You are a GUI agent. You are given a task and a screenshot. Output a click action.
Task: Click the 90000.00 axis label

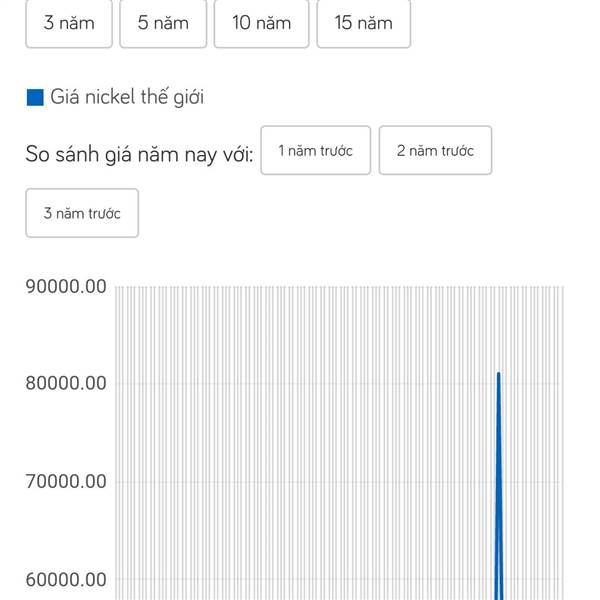(x=66, y=286)
